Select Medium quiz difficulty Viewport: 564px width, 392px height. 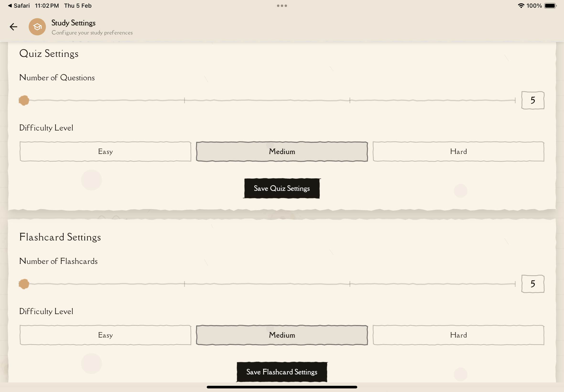click(x=282, y=152)
